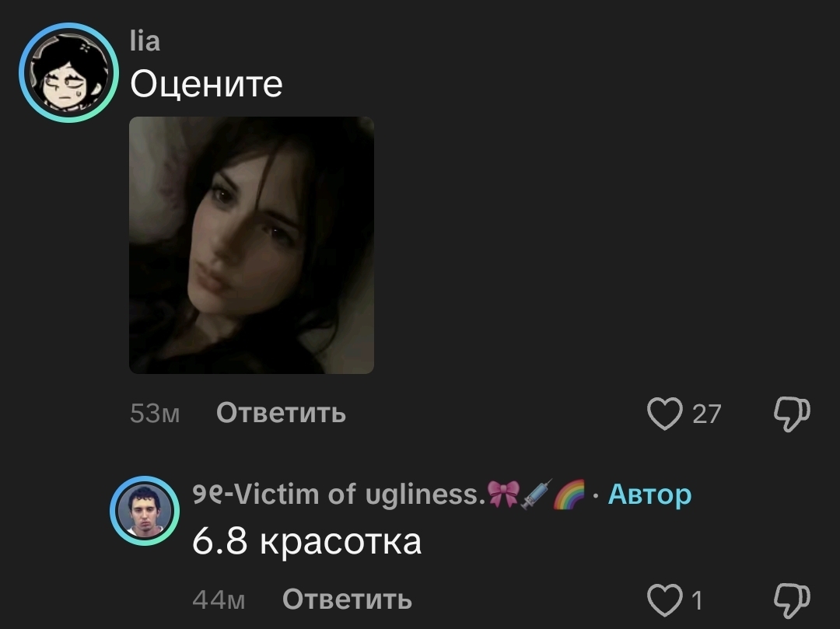
Task: Reply to the '6.8 красотка' comment
Action: 347,599
